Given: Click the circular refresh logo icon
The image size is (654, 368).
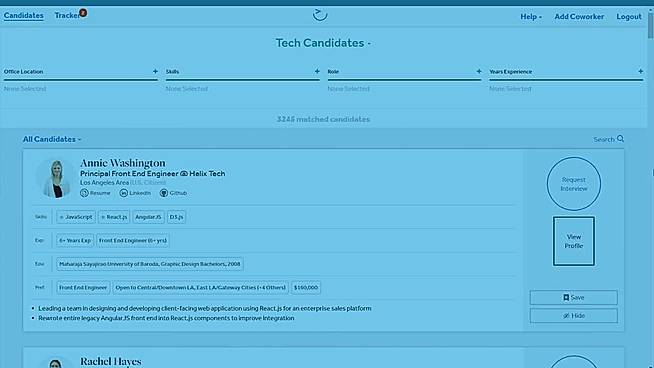Looking at the screenshot, I should [x=320, y=15].
